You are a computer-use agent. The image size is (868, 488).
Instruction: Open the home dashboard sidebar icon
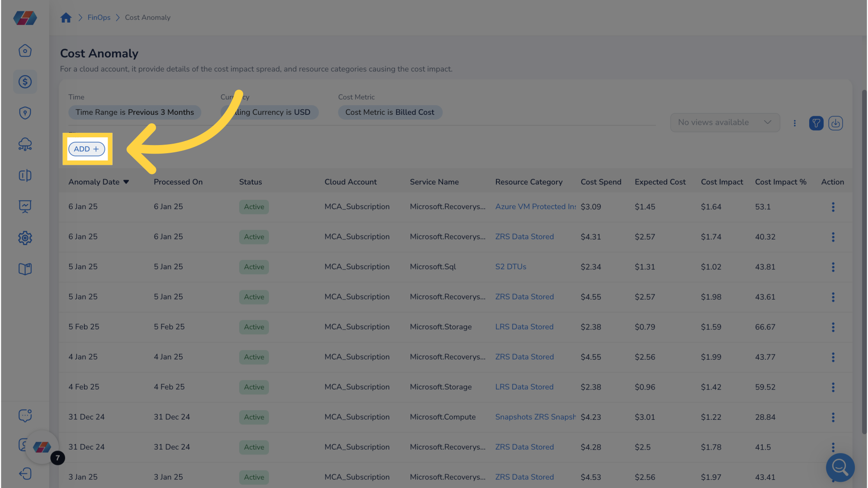tap(25, 51)
